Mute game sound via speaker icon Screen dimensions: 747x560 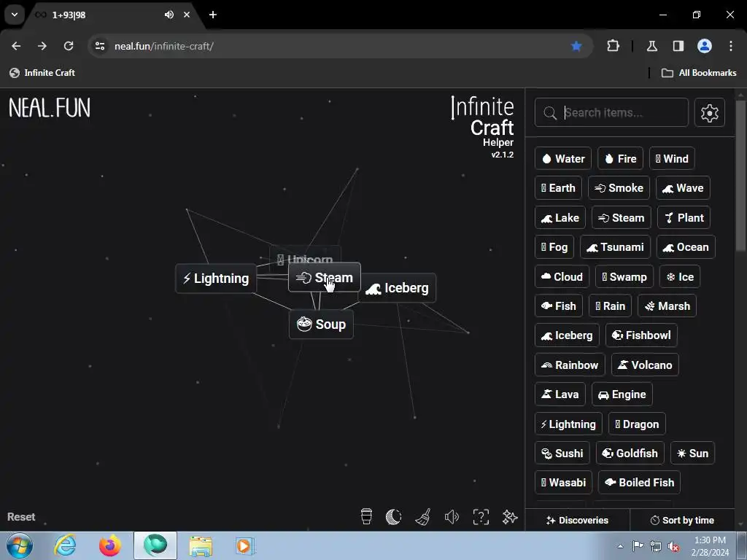452,517
